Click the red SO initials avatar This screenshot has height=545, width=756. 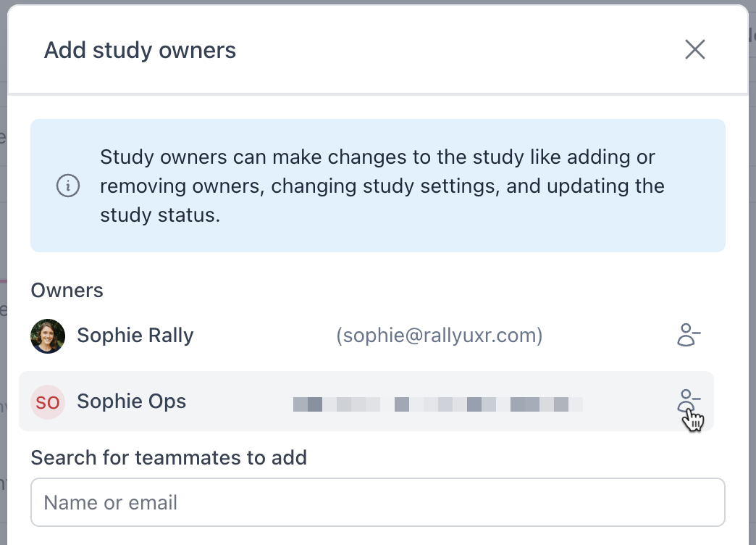[x=48, y=402]
